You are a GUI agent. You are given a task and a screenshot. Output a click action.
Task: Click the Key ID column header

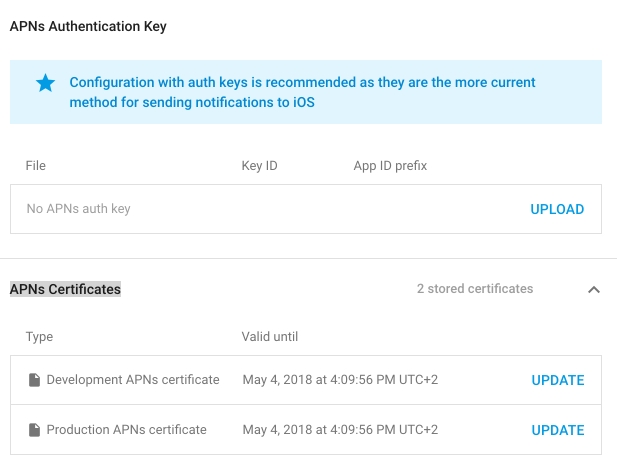pyautogui.click(x=259, y=165)
